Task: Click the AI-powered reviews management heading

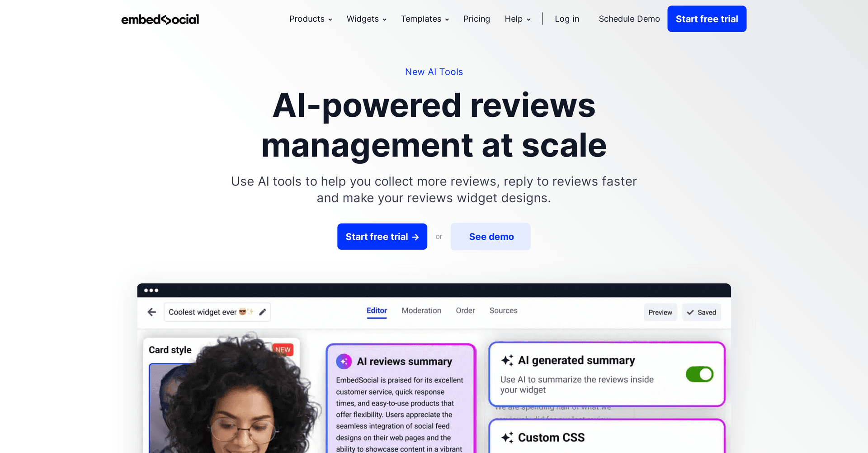Action: pos(434,125)
